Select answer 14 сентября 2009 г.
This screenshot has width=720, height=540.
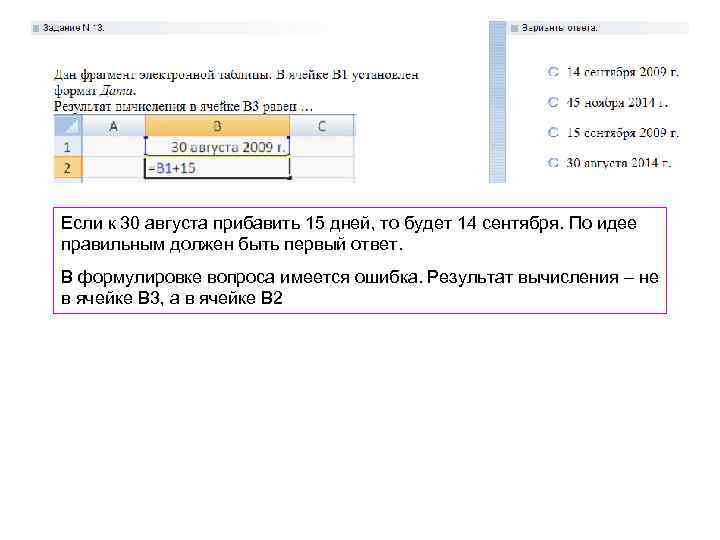pyautogui.click(x=553, y=72)
